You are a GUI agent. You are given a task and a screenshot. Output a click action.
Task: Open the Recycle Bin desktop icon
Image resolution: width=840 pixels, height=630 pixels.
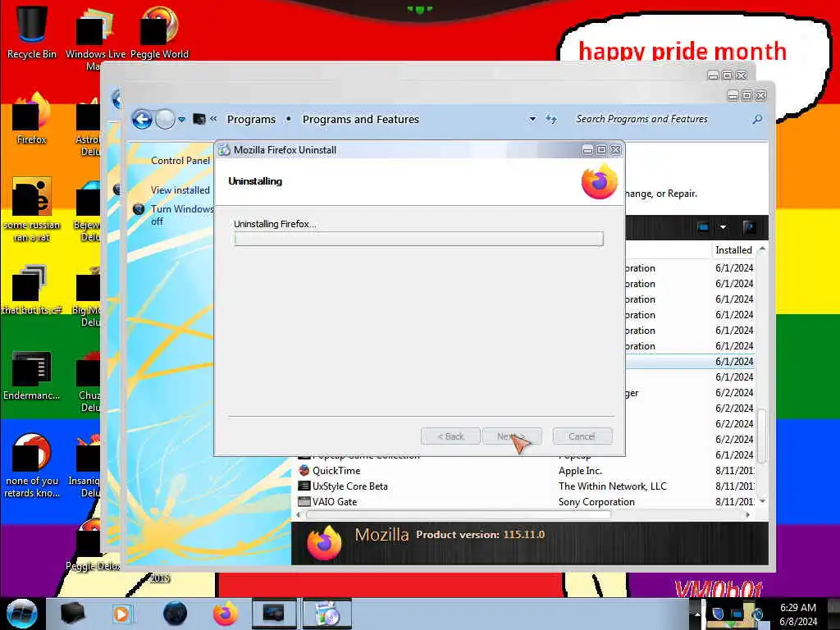point(32,32)
